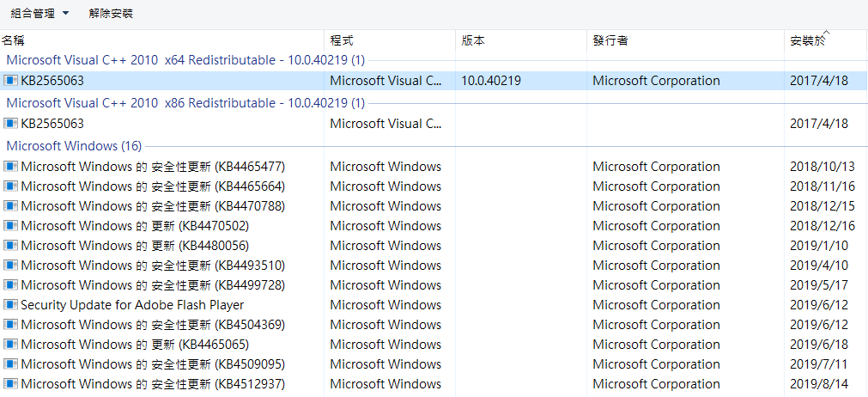Click install date 2019/4/10
868x397 pixels.
point(819,266)
